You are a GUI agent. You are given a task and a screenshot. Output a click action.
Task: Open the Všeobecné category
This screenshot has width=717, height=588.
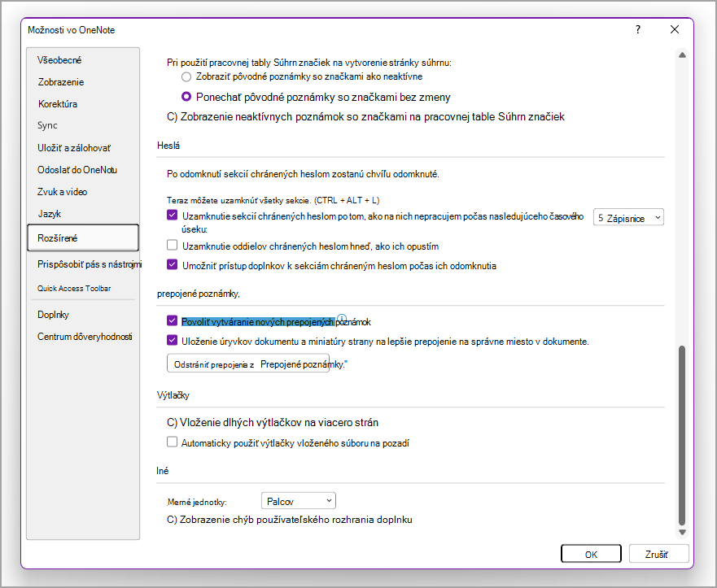[x=59, y=60]
